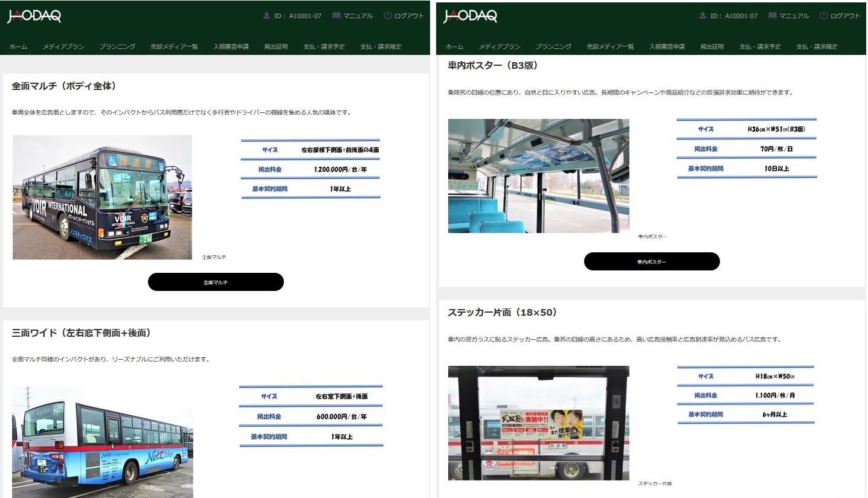868x498 pixels.
Task: Open the bus interior poster photo
Action: (538, 176)
